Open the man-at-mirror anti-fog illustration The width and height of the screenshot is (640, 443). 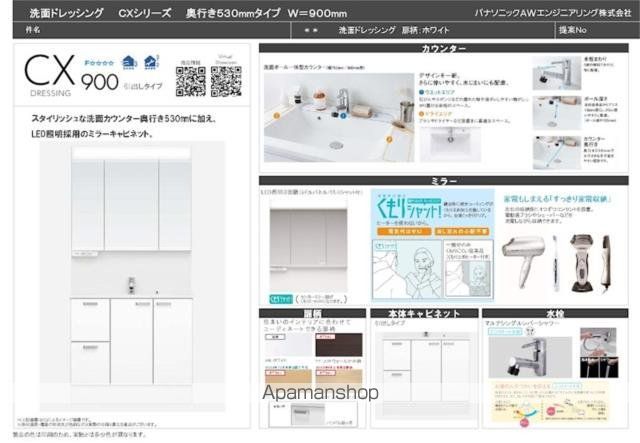pyautogui.click(x=407, y=269)
